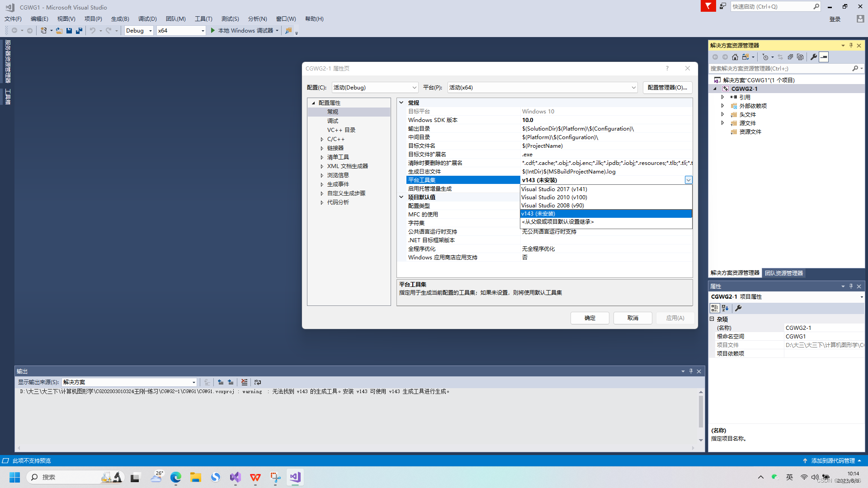
Task: Open Microsoft Edge from the taskbar
Action: pyautogui.click(x=176, y=477)
